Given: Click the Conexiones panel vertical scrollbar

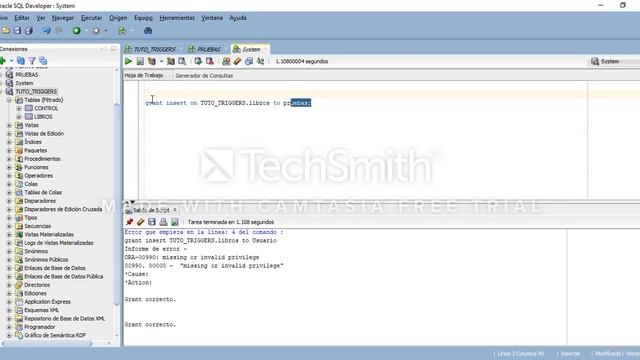Looking at the screenshot, I should (117, 204).
